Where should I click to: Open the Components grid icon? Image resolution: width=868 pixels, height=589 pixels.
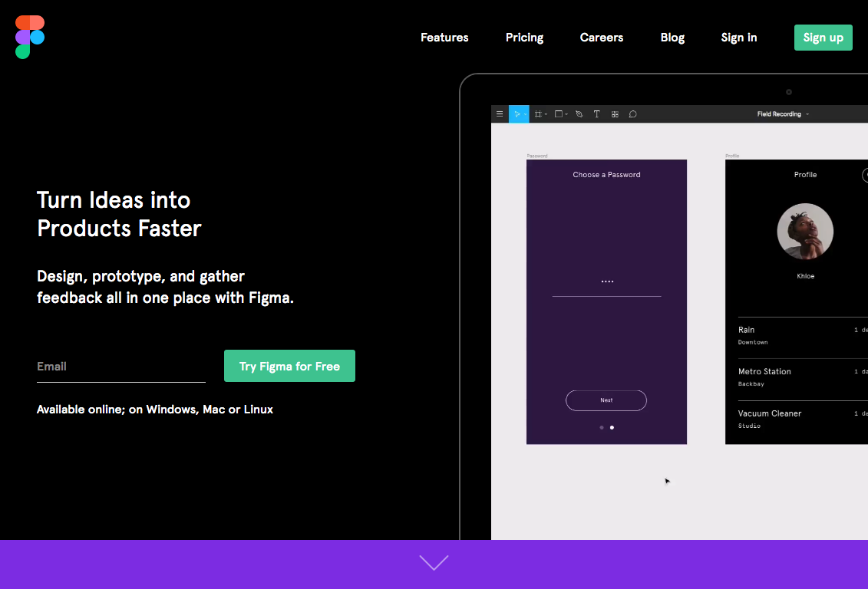[615, 114]
